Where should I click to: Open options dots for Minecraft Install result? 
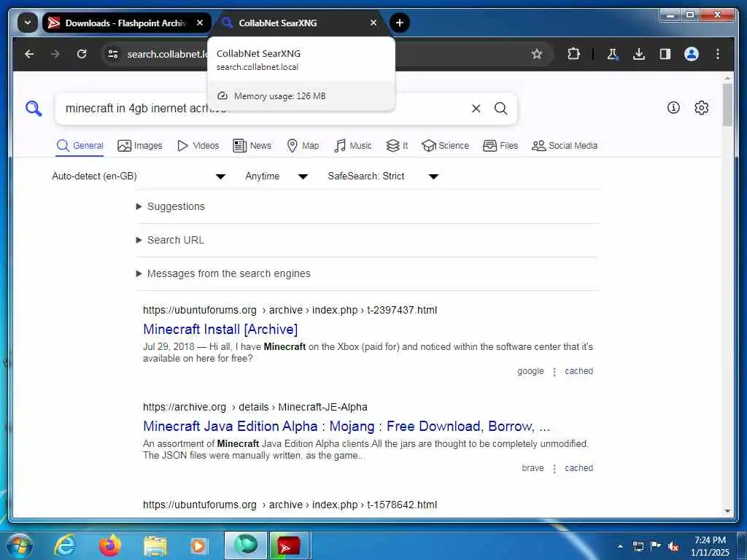pyautogui.click(x=554, y=372)
